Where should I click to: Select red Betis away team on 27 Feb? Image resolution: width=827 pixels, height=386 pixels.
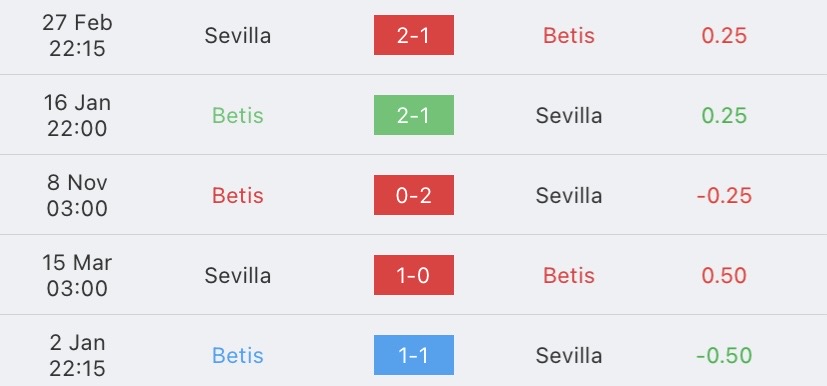pos(569,35)
